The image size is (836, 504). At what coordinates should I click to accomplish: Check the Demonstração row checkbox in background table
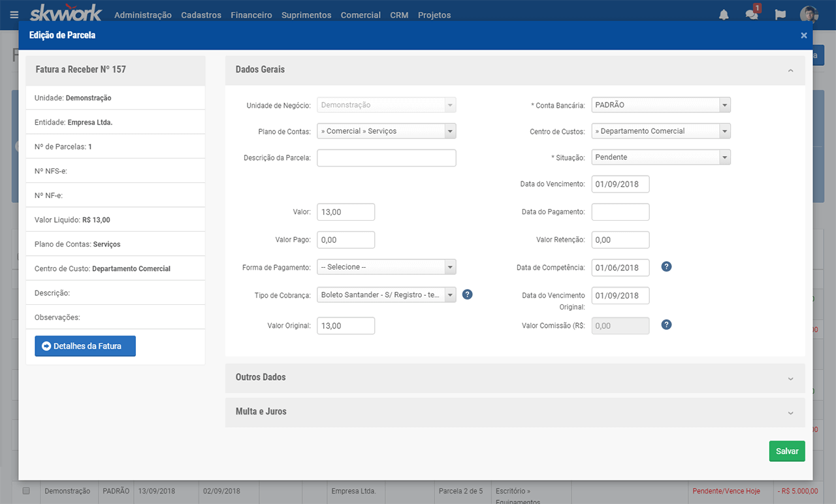coord(26,490)
